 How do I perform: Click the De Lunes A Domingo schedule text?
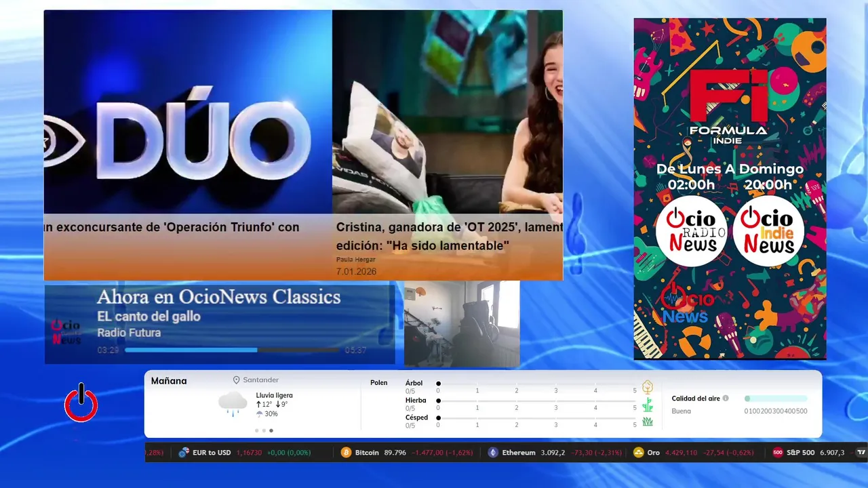pyautogui.click(x=730, y=169)
